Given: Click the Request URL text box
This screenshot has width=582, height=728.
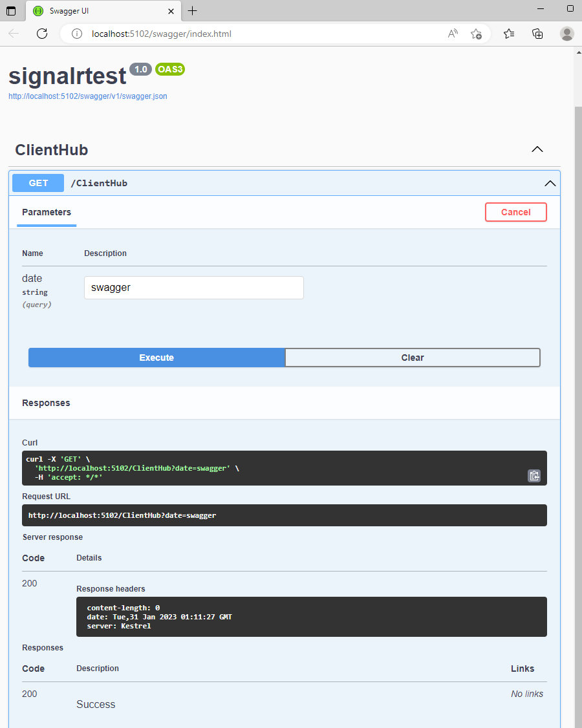Looking at the screenshot, I should (x=285, y=515).
